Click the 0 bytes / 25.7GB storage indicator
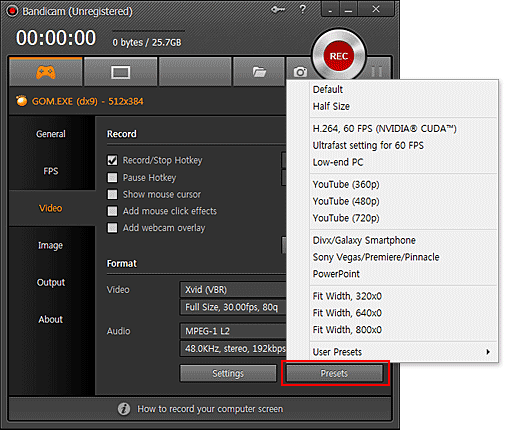The height and width of the screenshot is (430, 510). (147, 43)
